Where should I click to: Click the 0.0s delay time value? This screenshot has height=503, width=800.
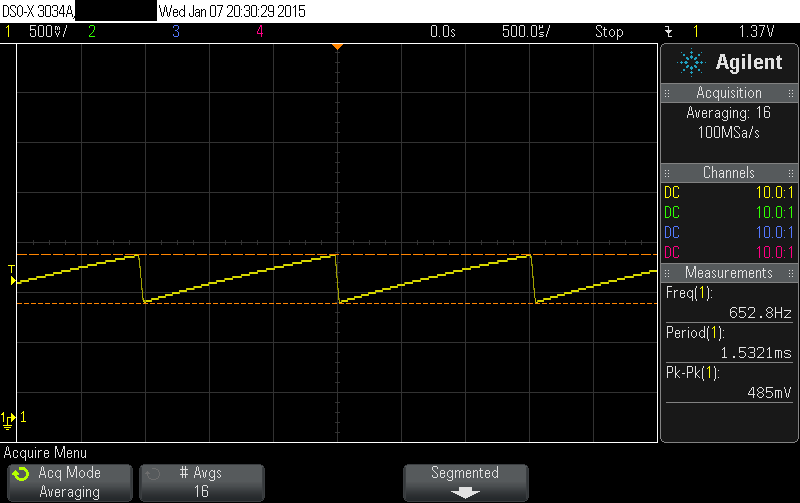click(x=442, y=32)
